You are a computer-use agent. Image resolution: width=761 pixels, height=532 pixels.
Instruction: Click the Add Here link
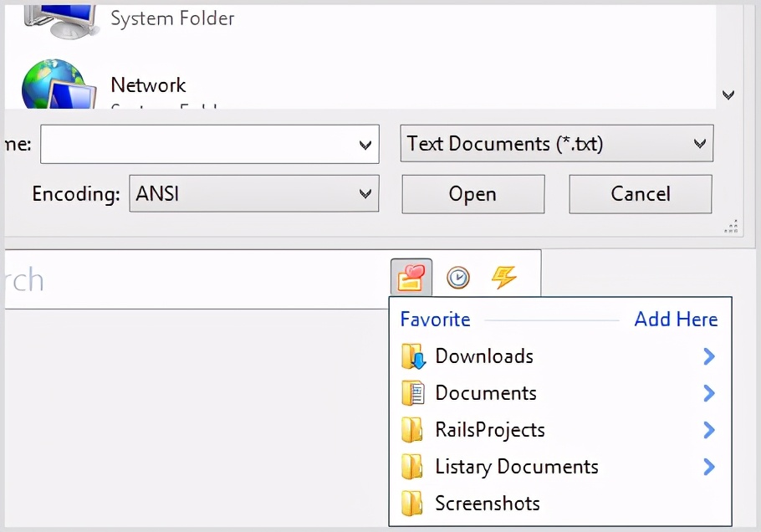(676, 320)
